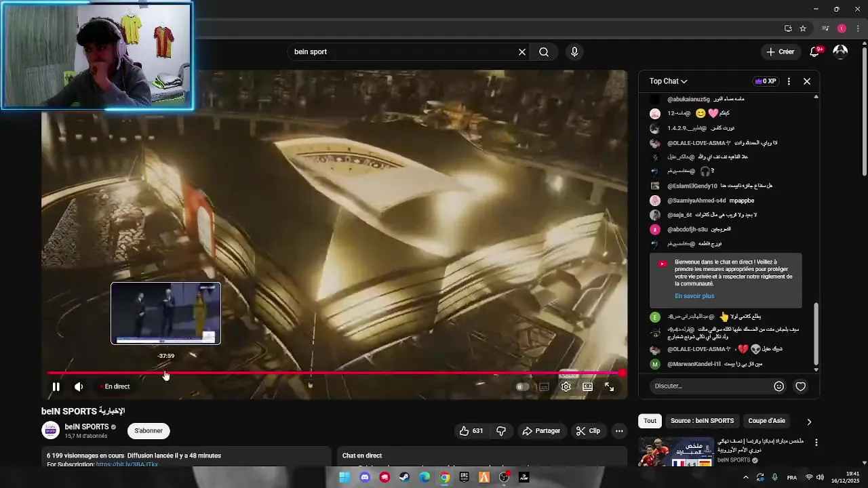This screenshot has height=488, width=868.
Task: Open Epic Games Launcher from taskbar
Action: coord(465,477)
